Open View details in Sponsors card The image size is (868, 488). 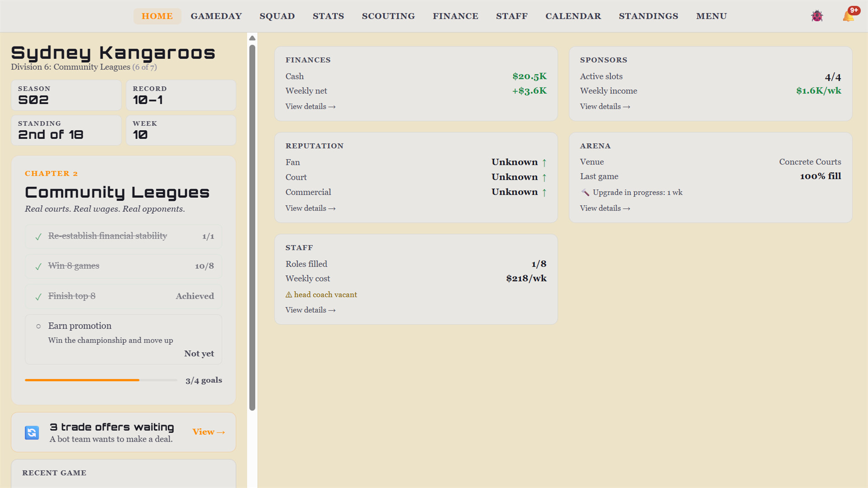605,107
